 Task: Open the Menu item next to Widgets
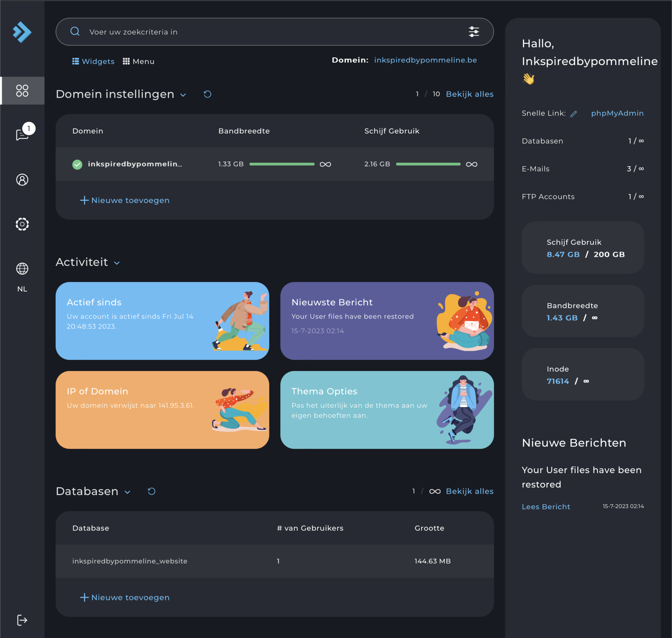tap(138, 61)
